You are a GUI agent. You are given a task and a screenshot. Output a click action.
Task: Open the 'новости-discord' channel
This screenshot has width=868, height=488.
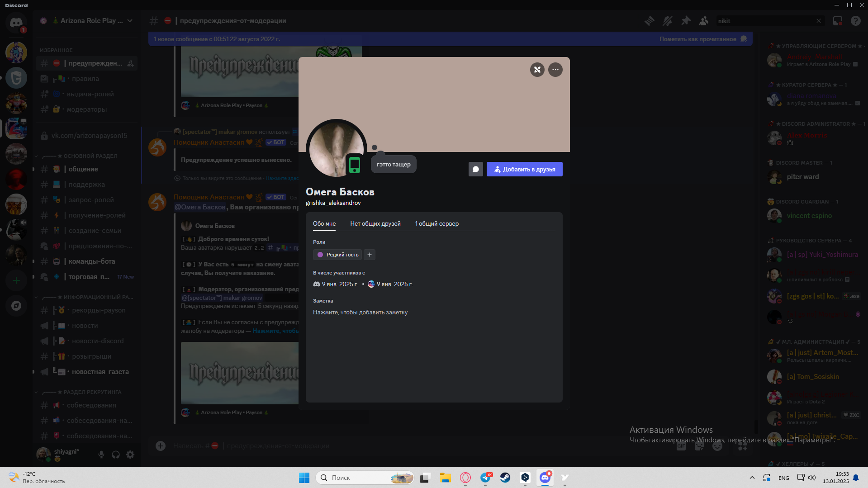pyautogui.click(x=87, y=341)
